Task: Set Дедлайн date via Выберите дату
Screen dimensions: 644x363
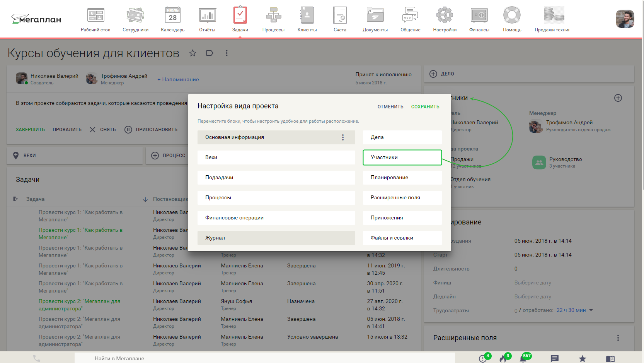Action: pos(533,297)
